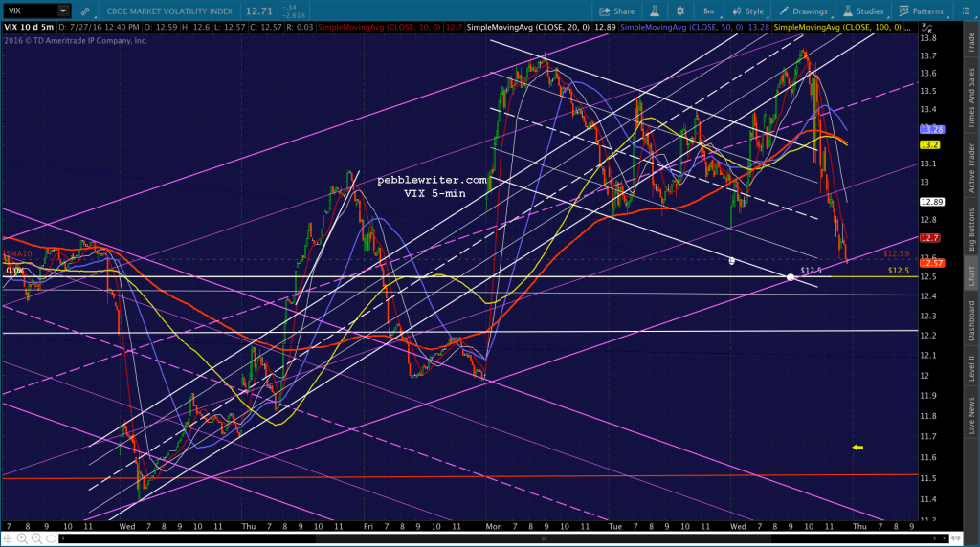
Task: Click the zoom in magnifier icon
Action: click(x=23, y=538)
